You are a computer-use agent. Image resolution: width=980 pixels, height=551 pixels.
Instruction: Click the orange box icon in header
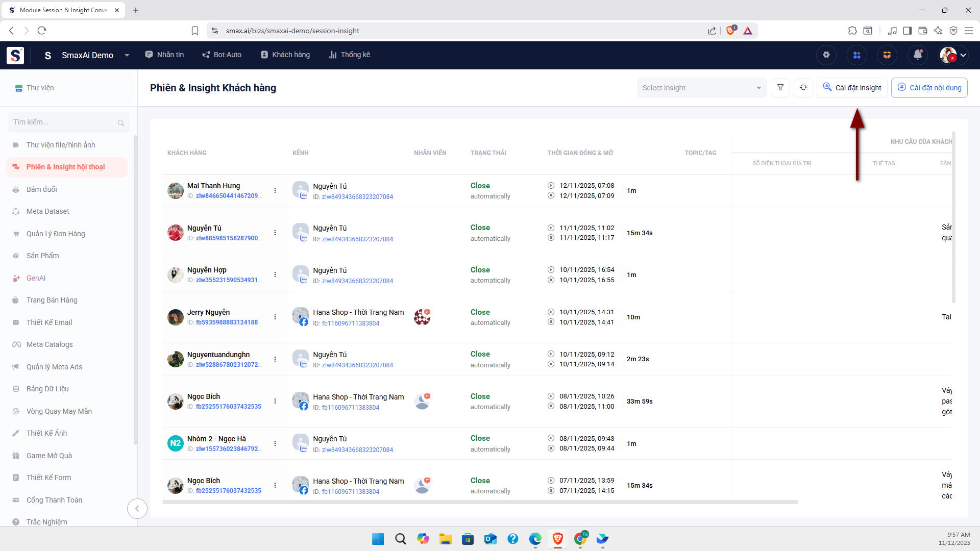(x=887, y=55)
